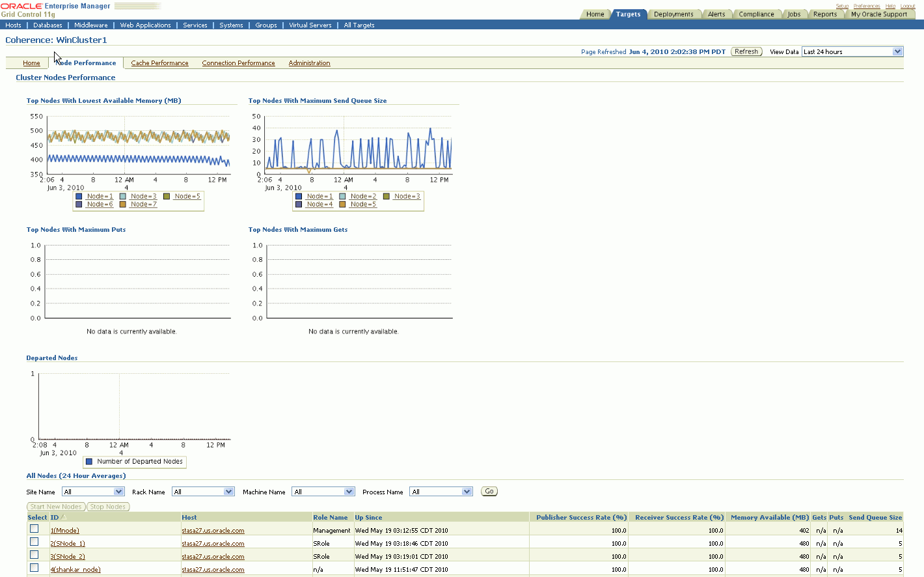The image size is (924, 577).
Task: Open the 1(Mnode) node link
Action: [x=65, y=531]
